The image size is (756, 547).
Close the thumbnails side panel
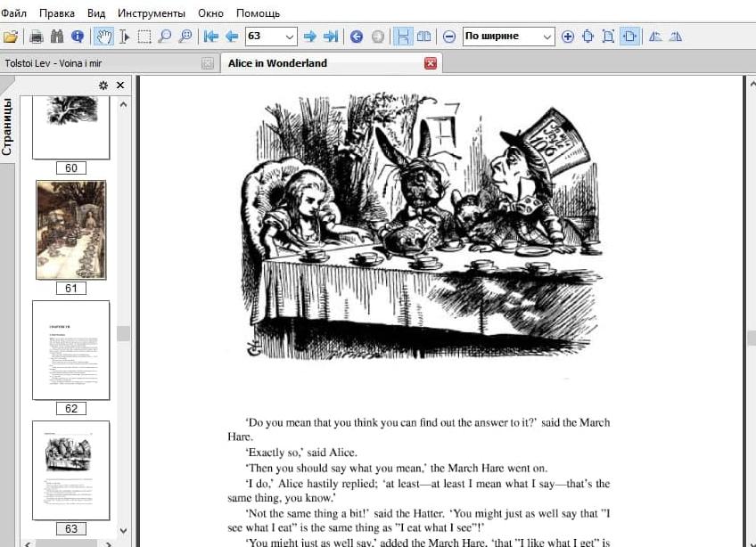(x=120, y=86)
